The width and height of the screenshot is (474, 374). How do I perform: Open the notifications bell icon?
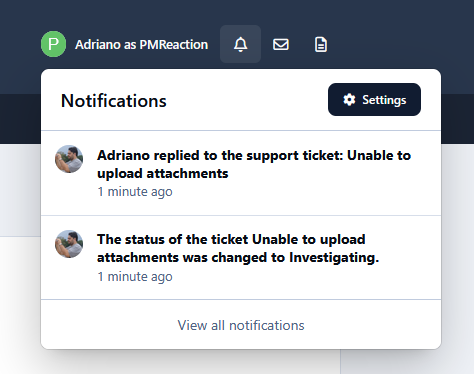[x=240, y=44]
